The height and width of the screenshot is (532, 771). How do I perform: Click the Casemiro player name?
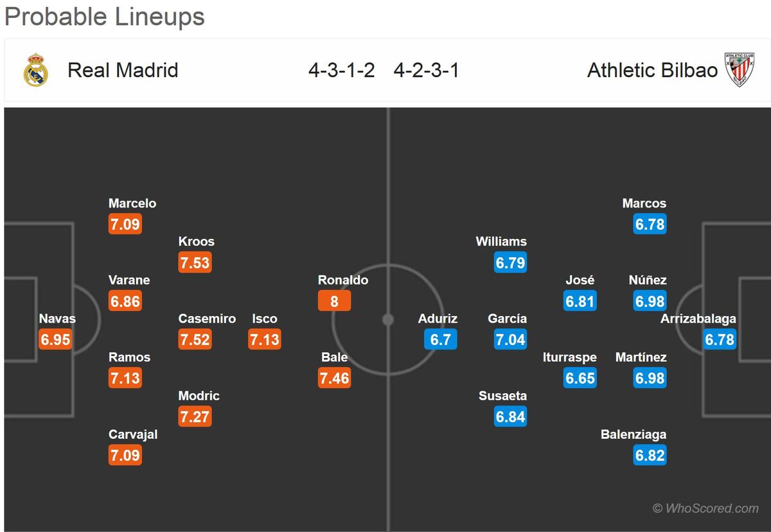[207, 319]
